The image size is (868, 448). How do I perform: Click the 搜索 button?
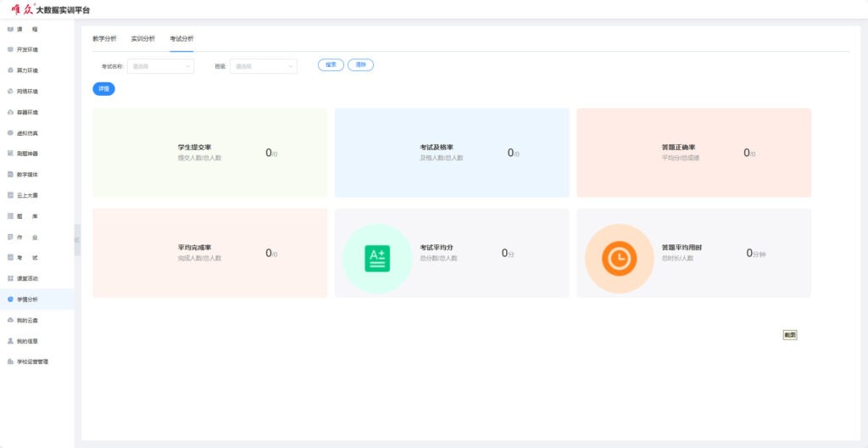331,64
